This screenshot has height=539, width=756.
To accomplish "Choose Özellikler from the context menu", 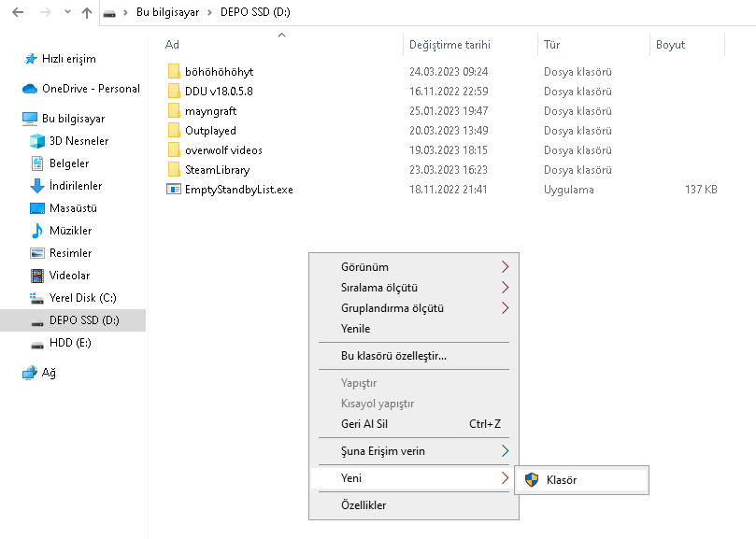I will point(364,505).
